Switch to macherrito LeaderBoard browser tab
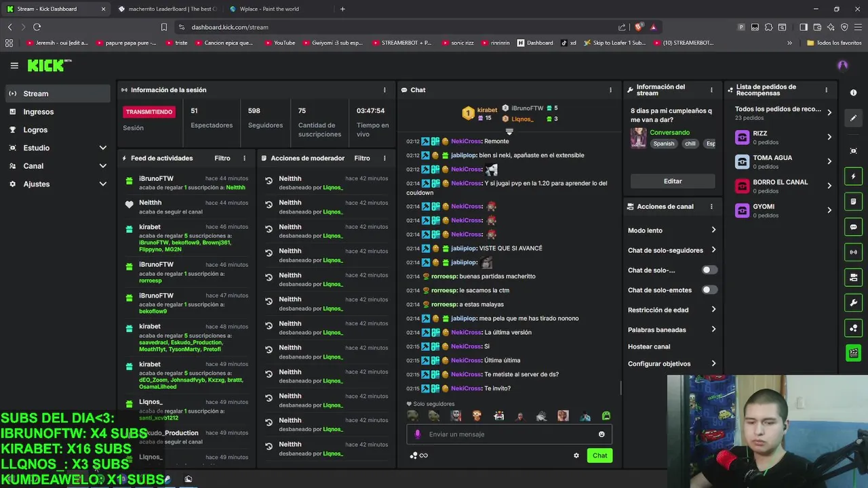868x488 pixels. pos(167,9)
